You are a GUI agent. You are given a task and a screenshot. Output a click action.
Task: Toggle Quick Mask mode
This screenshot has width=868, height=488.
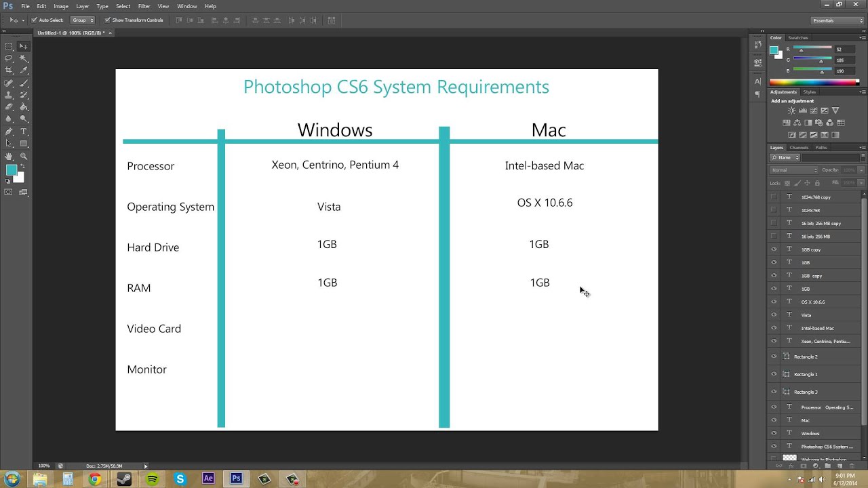(9, 192)
